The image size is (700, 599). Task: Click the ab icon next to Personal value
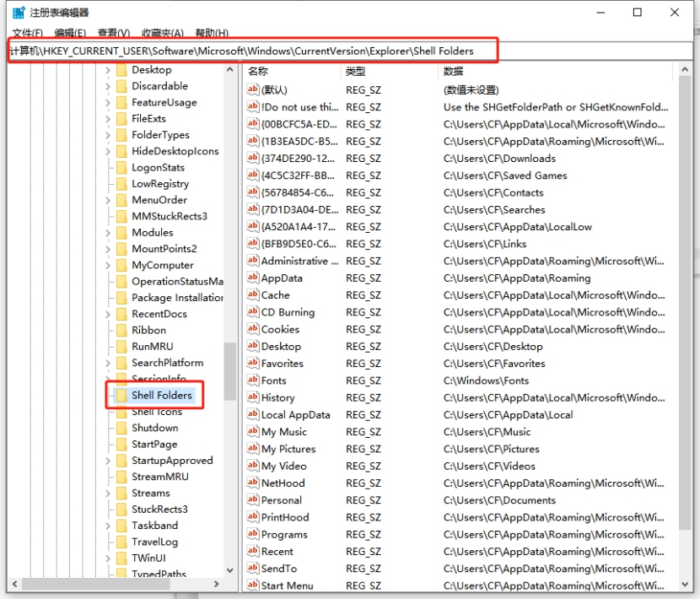[252, 500]
